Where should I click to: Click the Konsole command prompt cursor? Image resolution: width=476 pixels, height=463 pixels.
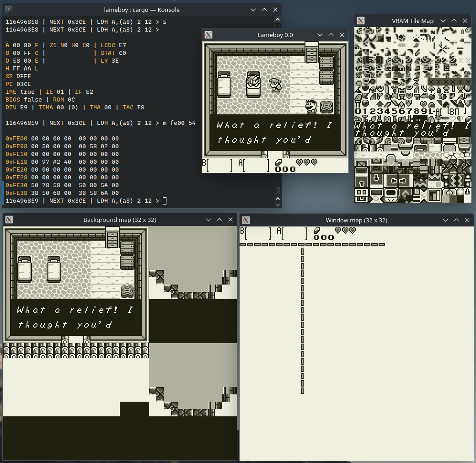(x=165, y=201)
